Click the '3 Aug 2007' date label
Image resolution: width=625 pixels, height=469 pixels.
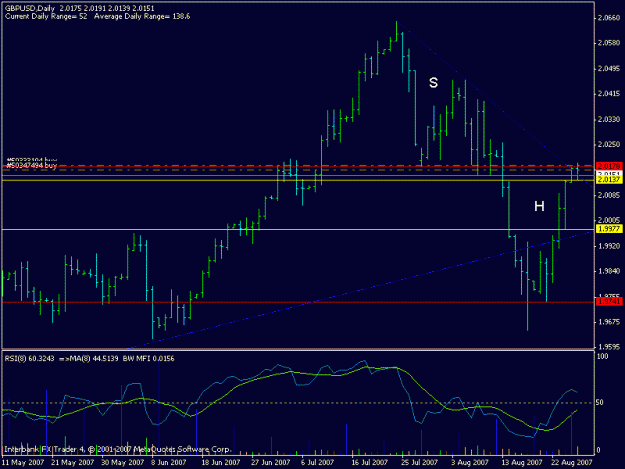click(x=470, y=462)
